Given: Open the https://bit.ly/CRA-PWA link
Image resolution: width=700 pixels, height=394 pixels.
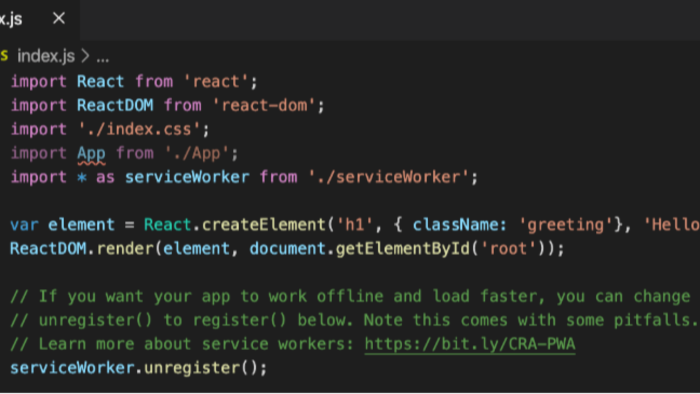Looking at the screenshot, I should pos(470,344).
